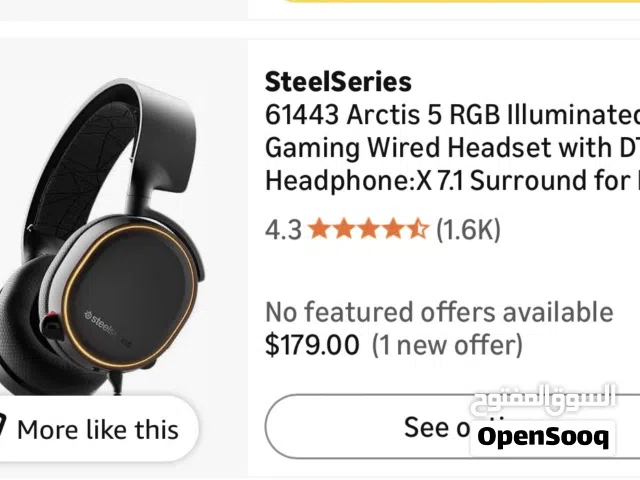Click the $179.00 price

click(312, 346)
